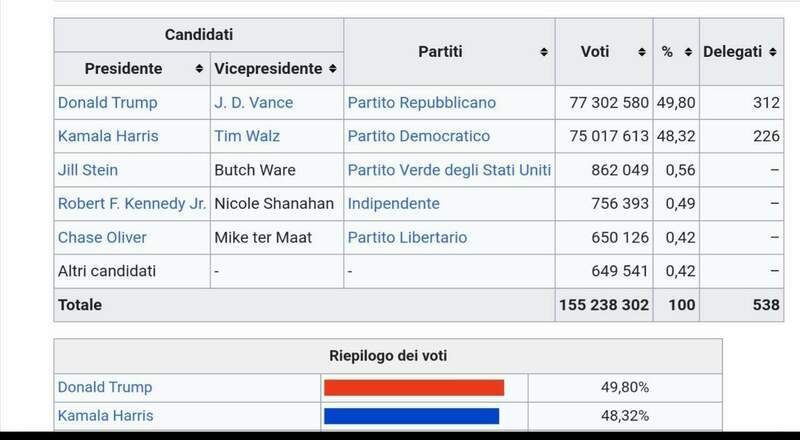Click the Indipendente party link

coord(393,203)
